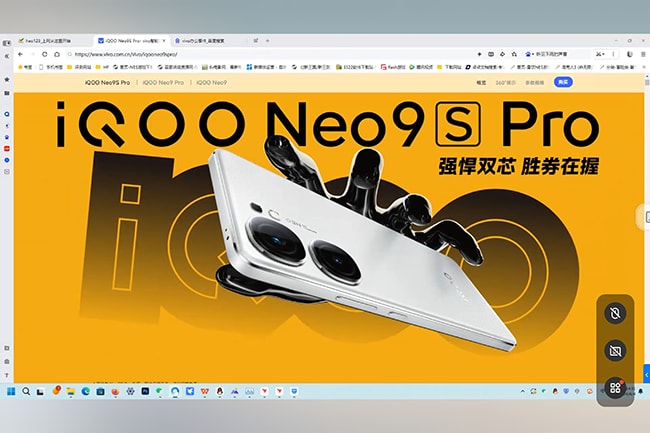
Task: Click the star icon in left sidebar
Action: [7, 78]
